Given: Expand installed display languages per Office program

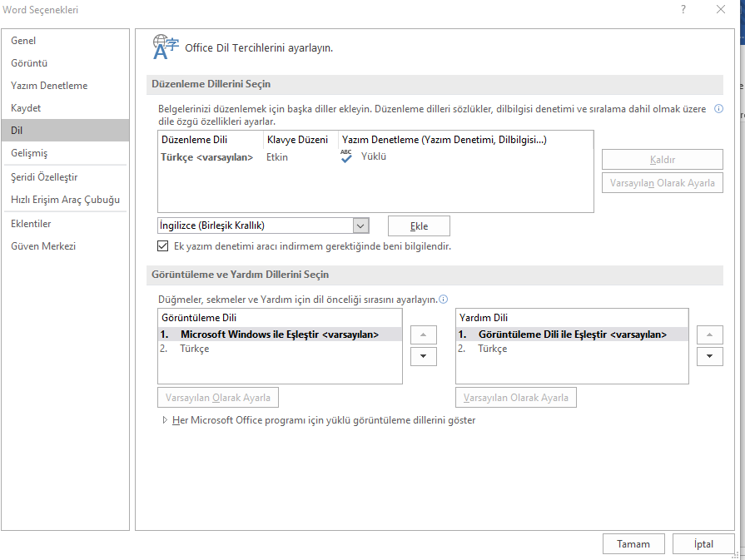Looking at the screenshot, I should click(x=165, y=421).
